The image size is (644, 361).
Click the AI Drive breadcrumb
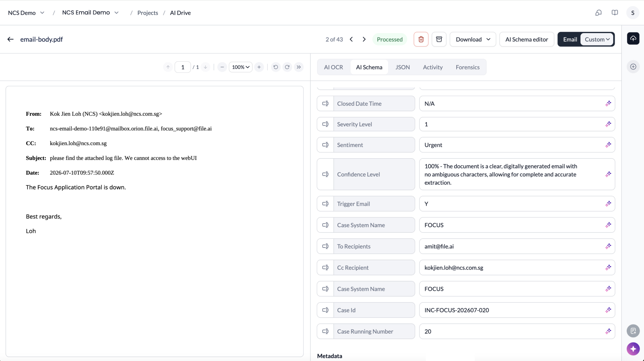pos(180,13)
